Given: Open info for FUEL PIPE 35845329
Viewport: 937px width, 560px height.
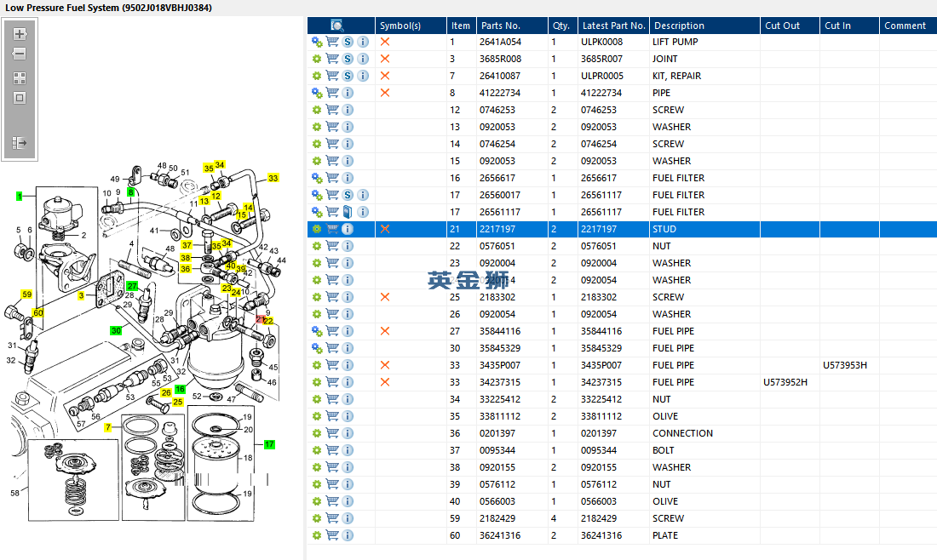Looking at the screenshot, I should point(348,348).
